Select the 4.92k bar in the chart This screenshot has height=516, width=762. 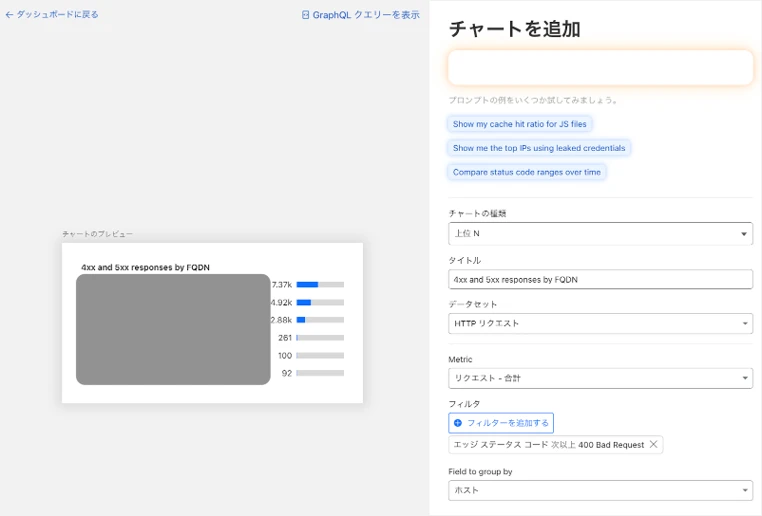(x=320, y=302)
